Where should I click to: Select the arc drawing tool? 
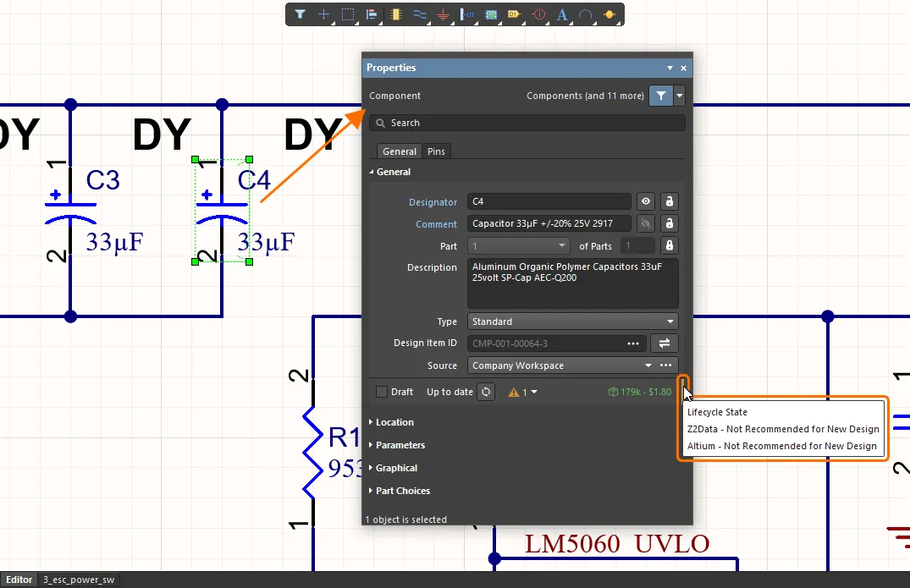click(x=585, y=14)
